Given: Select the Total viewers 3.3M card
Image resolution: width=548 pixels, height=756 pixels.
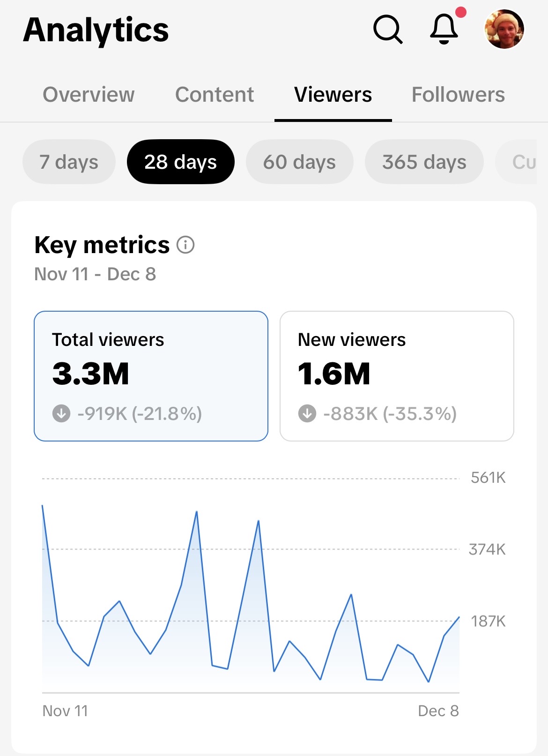Looking at the screenshot, I should pos(151,376).
